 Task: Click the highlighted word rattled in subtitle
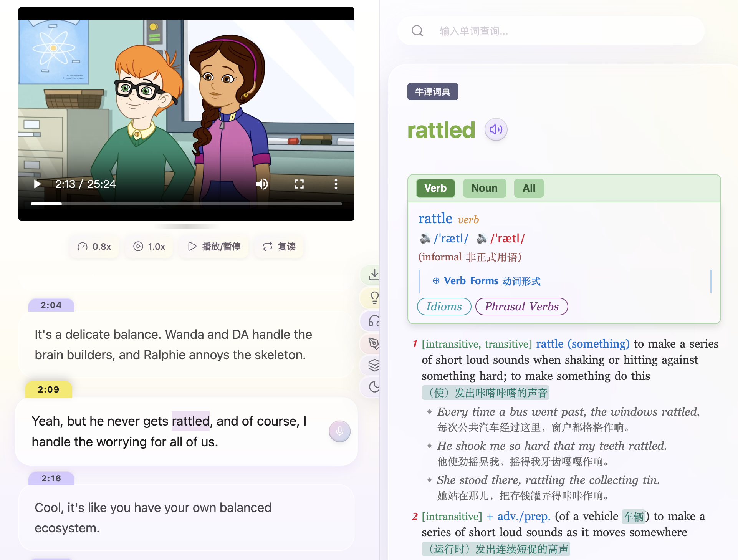(x=190, y=421)
